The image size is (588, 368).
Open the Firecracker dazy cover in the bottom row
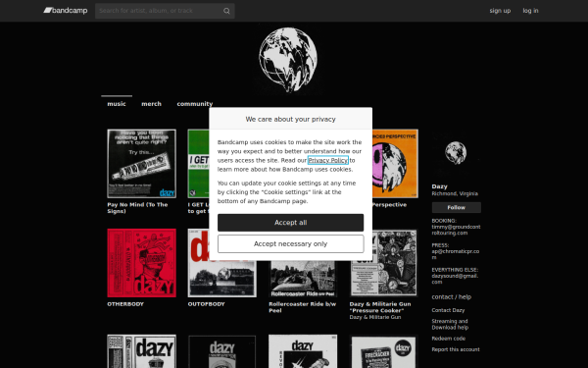click(x=383, y=351)
